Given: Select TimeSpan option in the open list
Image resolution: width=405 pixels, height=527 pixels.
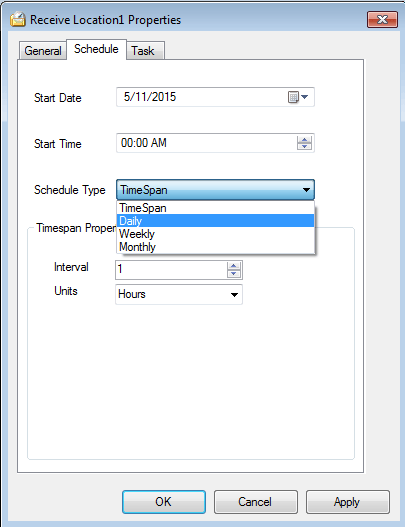Looking at the screenshot, I should point(215,208).
